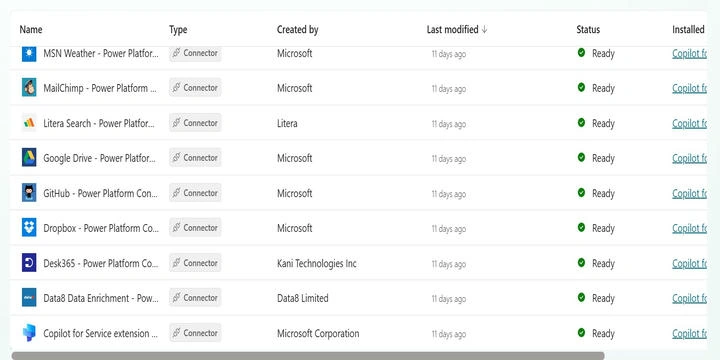This screenshot has height=360, width=720.
Task: Click the Ready checkmark in the Google Drive row
Action: pos(581,158)
